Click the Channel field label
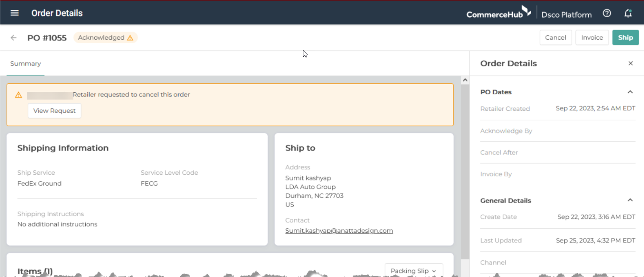644x277 pixels. [x=493, y=263]
